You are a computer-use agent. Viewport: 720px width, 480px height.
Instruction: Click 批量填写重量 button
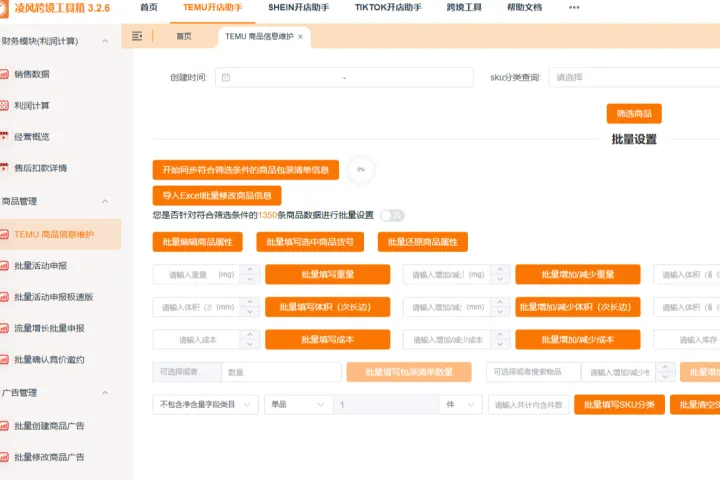click(x=327, y=275)
